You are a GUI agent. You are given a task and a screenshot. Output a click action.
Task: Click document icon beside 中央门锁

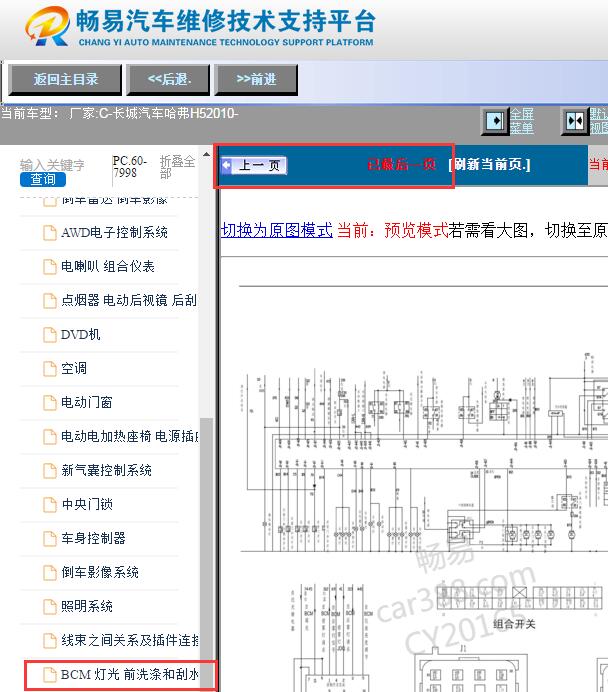pos(49,505)
